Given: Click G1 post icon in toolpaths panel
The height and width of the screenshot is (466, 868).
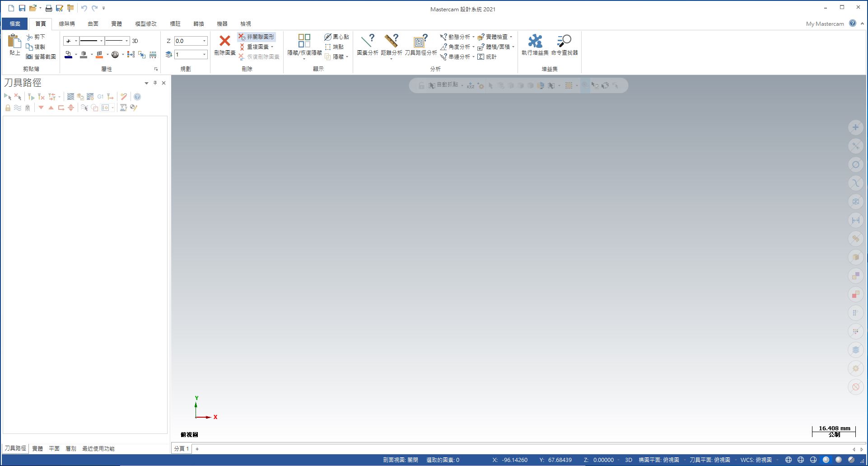Looking at the screenshot, I should pos(100,97).
